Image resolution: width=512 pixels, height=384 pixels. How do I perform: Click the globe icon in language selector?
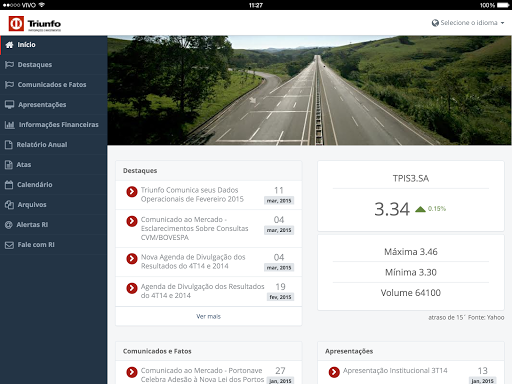point(435,23)
